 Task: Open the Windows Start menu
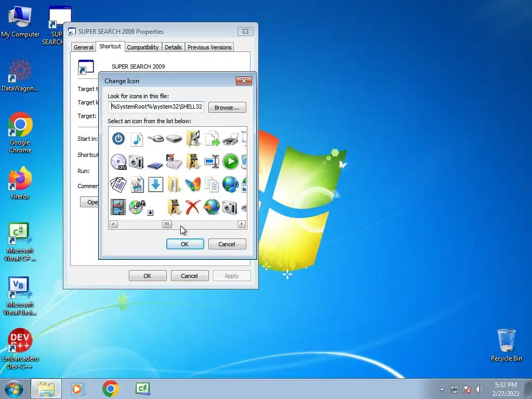14,389
